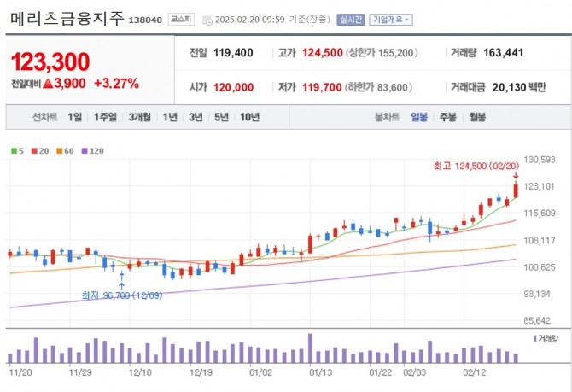Click the 01/02 date axis label
Image resolution: width=572 pixels, height=392 pixels.
[x=260, y=372]
